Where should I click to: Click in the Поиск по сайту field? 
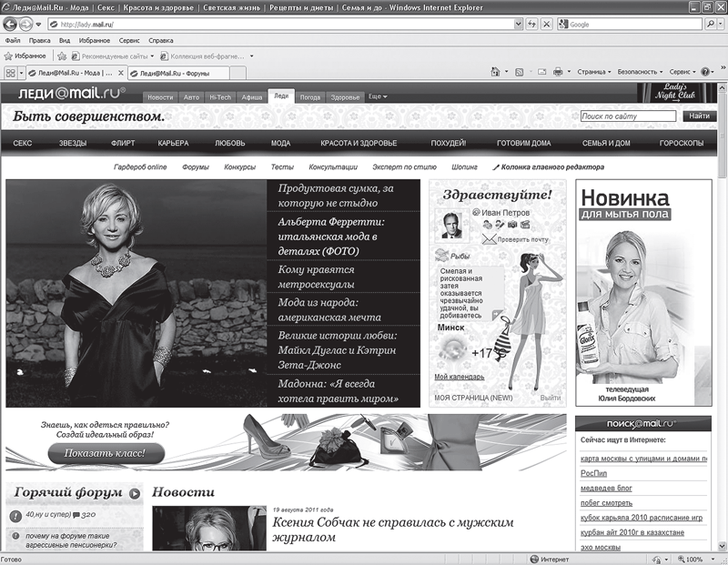(628, 116)
